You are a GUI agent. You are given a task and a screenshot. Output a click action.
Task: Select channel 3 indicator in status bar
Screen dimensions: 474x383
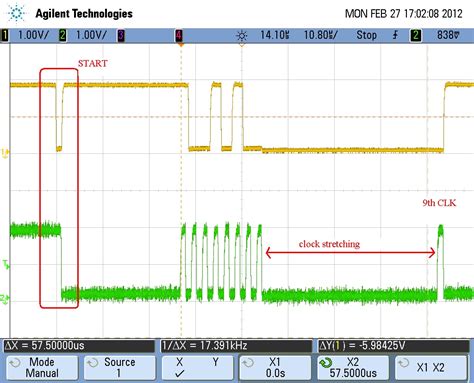click(121, 35)
